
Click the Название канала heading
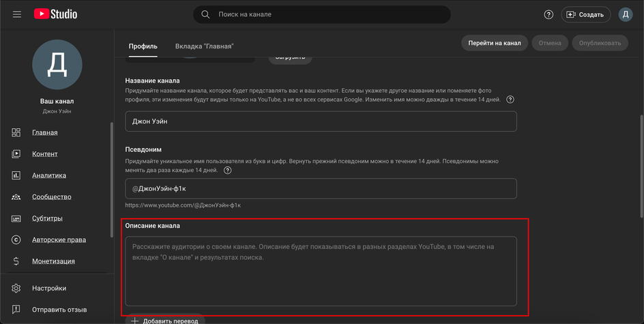pos(152,81)
